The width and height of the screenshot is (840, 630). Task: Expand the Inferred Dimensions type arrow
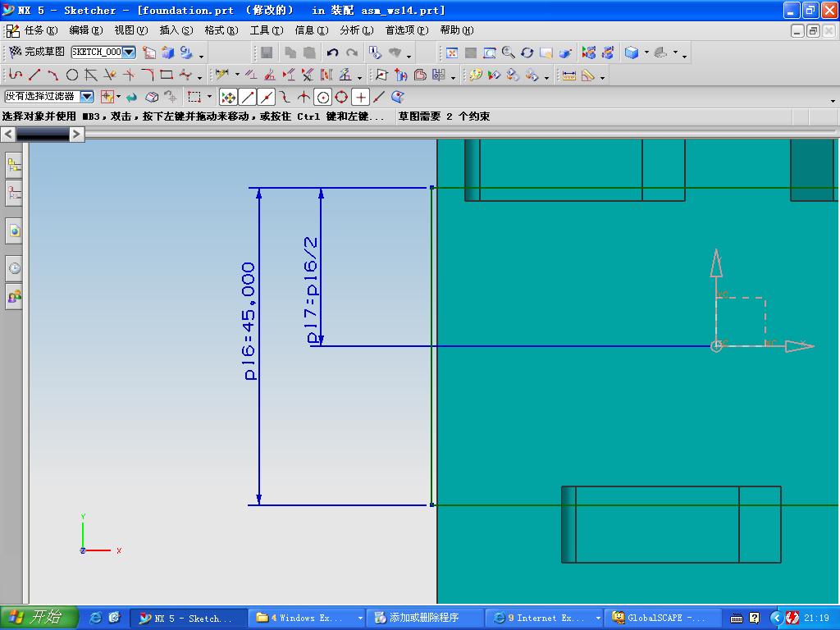pos(237,75)
